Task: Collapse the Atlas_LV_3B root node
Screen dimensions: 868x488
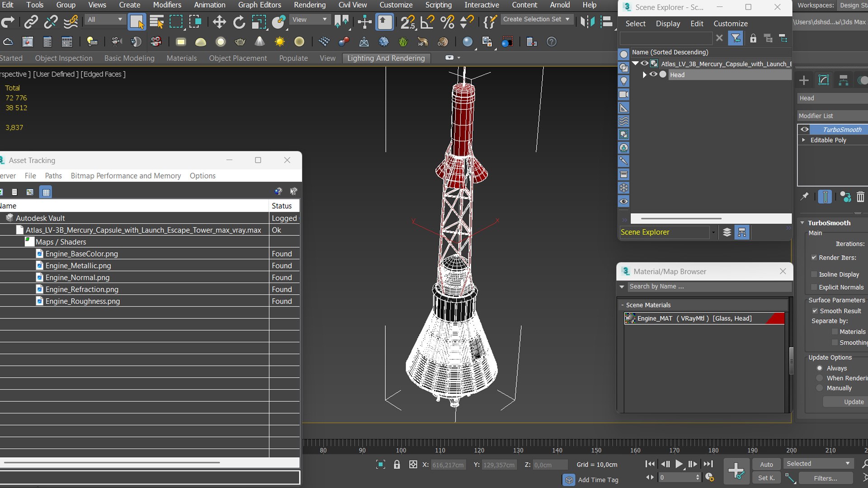Action: pyautogui.click(x=636, y=64)
